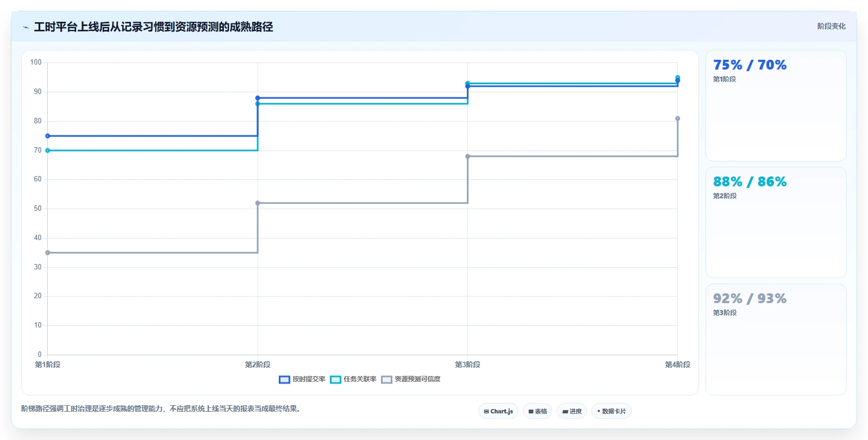
Task: Click the lightning icon beside the title
Action: pyautogui.click(x=26, y=27)
